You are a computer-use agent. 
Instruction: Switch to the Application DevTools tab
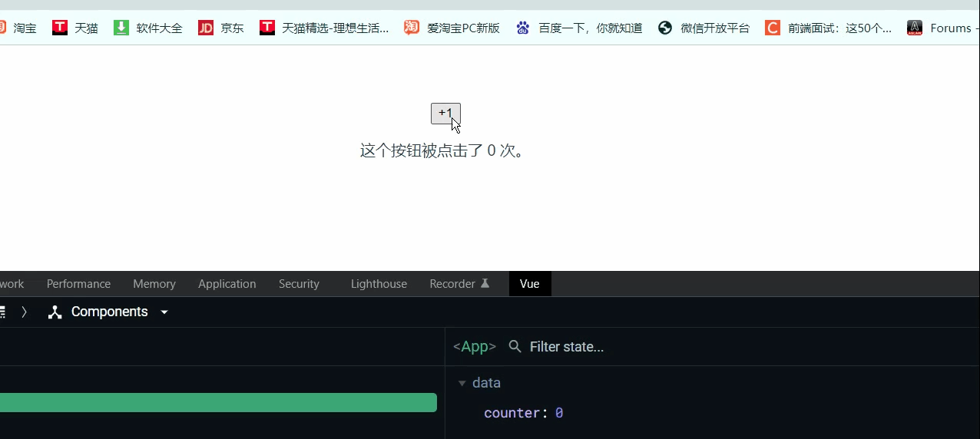point(227,284)
